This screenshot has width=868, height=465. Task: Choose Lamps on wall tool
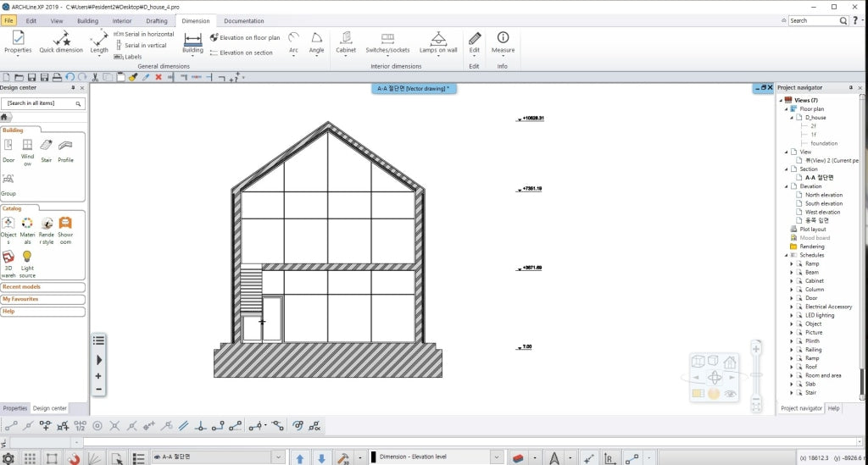(438, 42)
